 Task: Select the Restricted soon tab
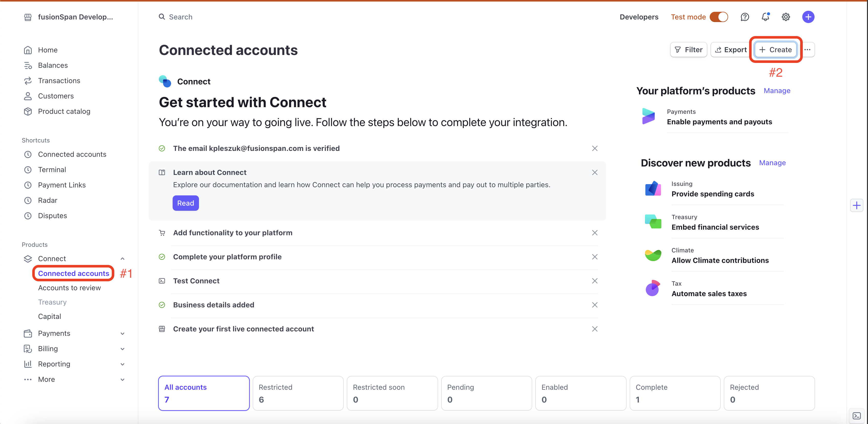[x=392, y=393]
